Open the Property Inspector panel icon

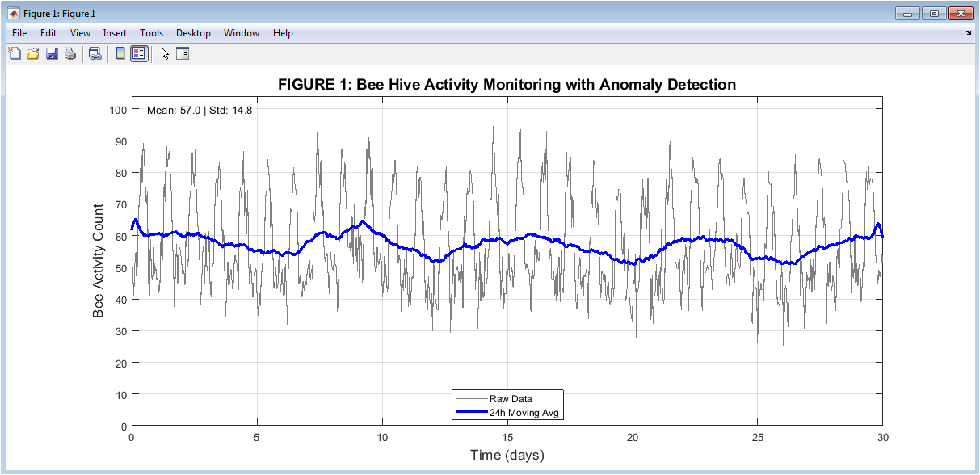(x=183, y=54)
